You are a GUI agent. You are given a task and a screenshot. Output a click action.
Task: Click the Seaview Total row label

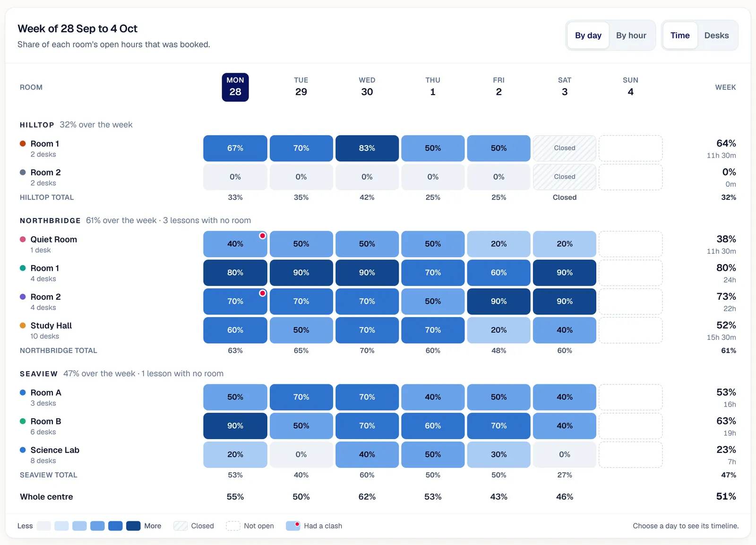coord(48,475)
